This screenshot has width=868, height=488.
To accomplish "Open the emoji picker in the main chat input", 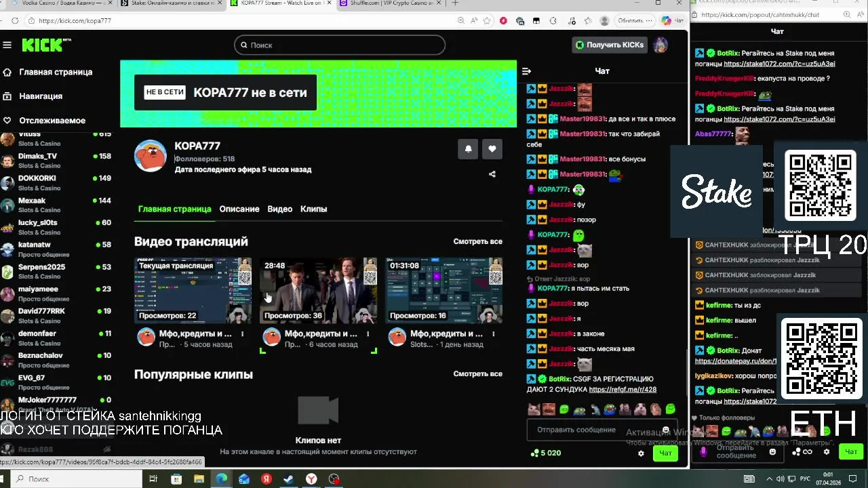I will [x=665, y=430].
